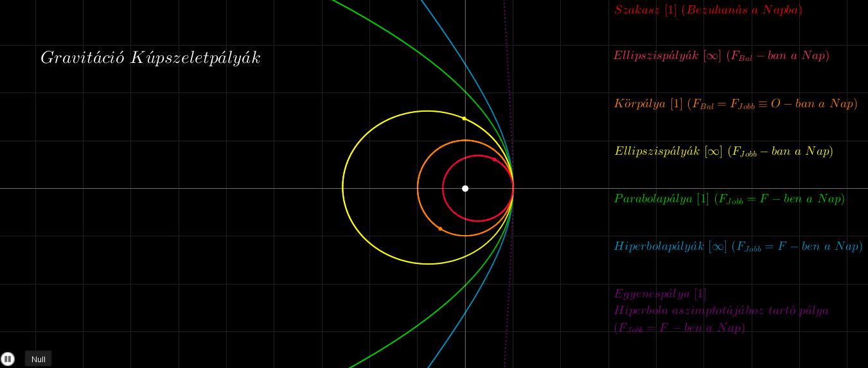Select the orange circular orbit curve top
868x368 pixels.
pos(465,141)
